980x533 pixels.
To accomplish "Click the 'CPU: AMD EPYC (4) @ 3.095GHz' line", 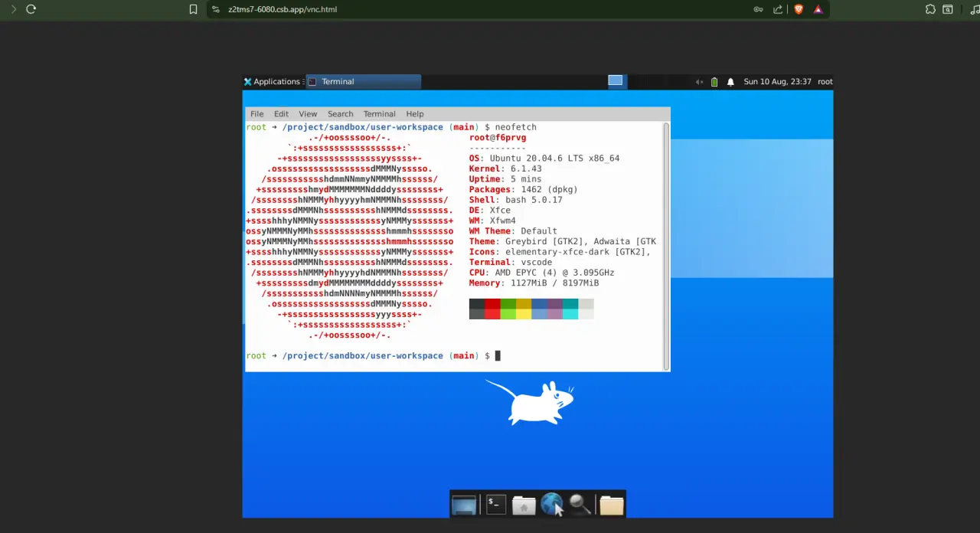I will (541, 273).
